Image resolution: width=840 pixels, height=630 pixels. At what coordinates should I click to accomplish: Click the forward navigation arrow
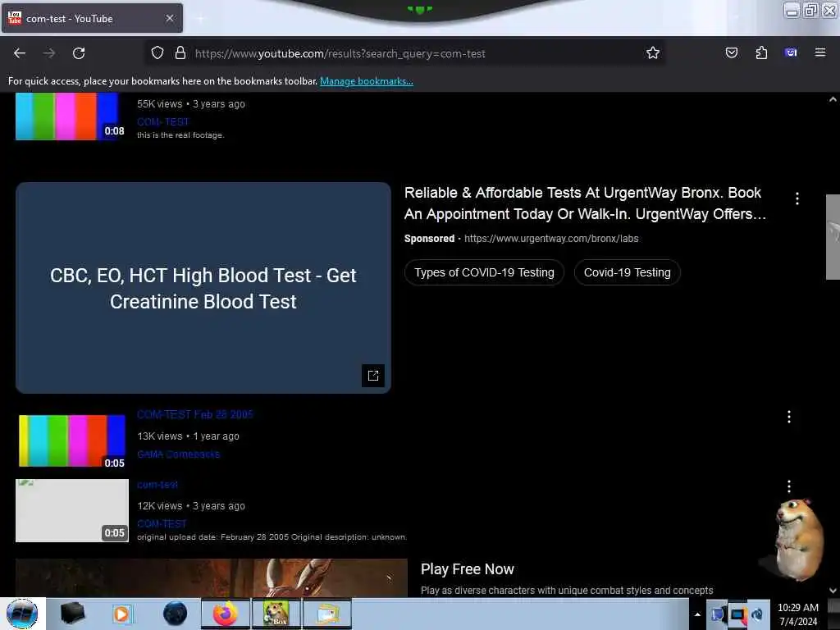[49, 53]
